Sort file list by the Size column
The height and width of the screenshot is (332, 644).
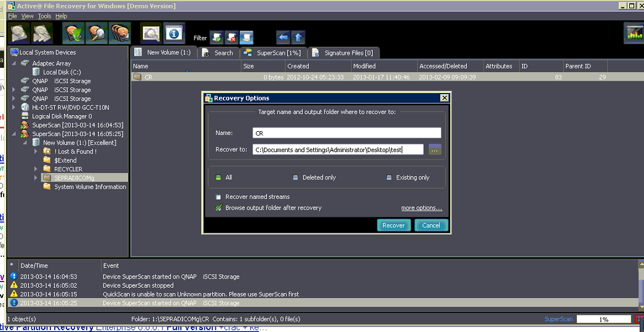[x=263, y=66]
